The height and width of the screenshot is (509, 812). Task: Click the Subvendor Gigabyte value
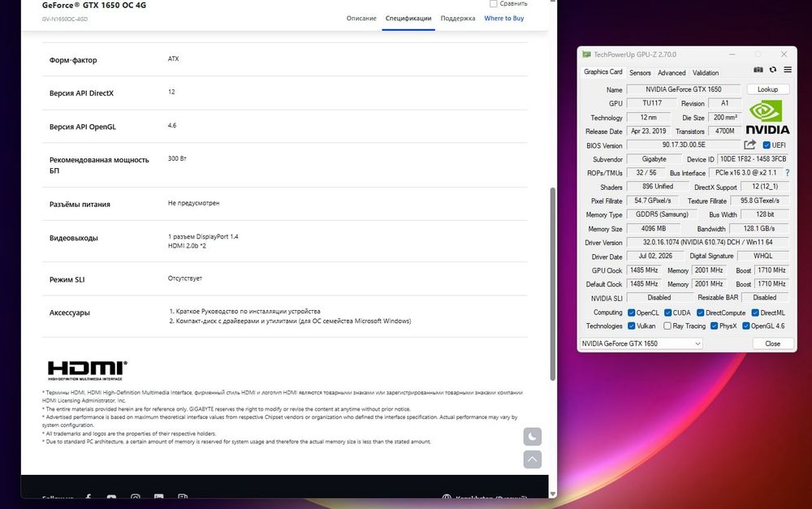pos(654,159)
